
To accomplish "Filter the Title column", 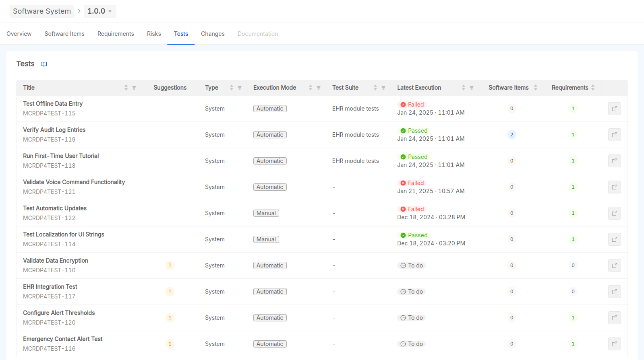I will 134,88.
